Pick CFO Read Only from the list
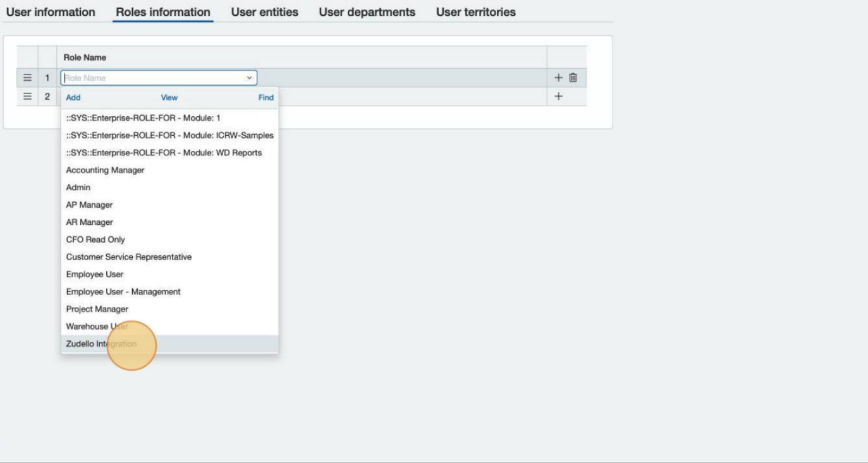The width and height of the screenshot is (868, 463). 95,239
